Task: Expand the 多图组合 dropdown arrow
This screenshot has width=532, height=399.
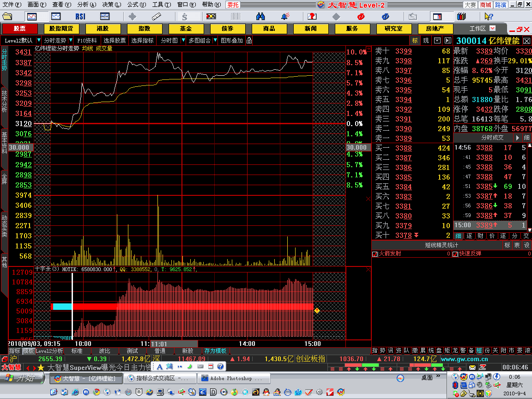Action: coord(215,40)
